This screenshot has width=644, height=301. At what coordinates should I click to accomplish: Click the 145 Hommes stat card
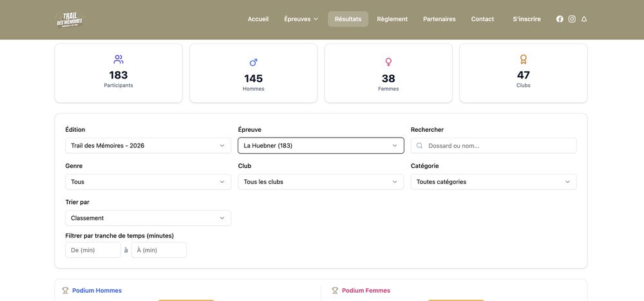[253, 73]
